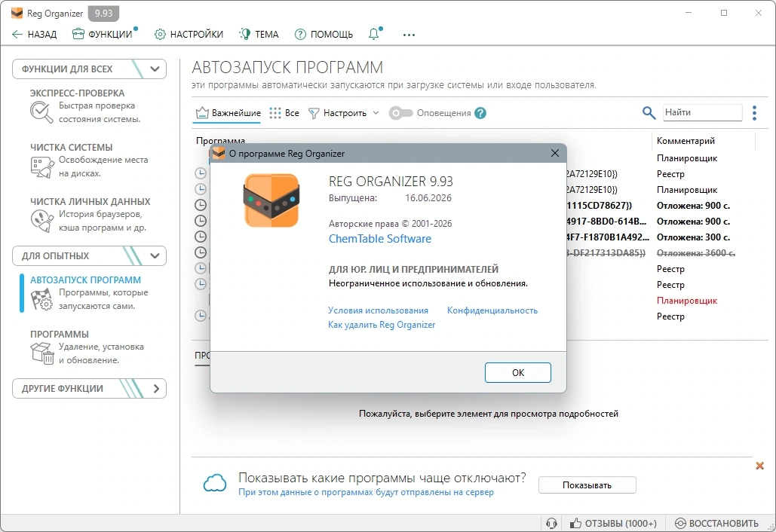Open the three-dots more menu in toolbar
The width and height of the screenshot is (776, 532).
click(409, 35)
